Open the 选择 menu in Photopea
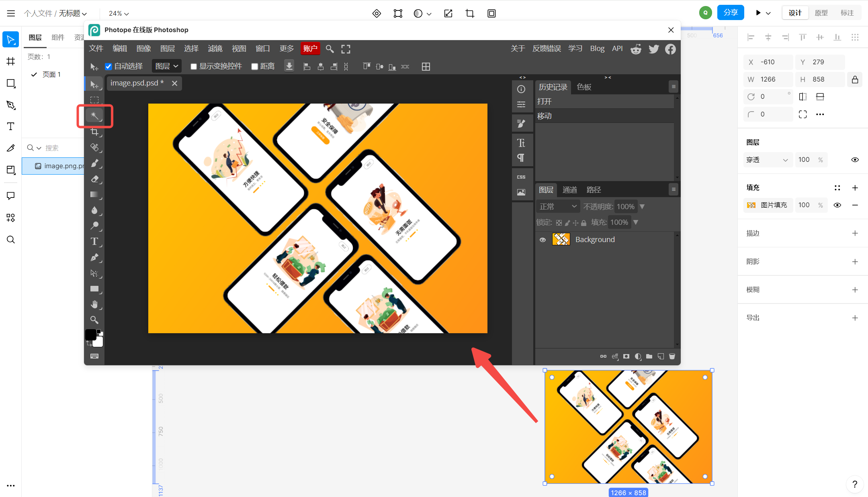Image resolution: width=868 pixels, height=497 pixels. pos(191,49)
